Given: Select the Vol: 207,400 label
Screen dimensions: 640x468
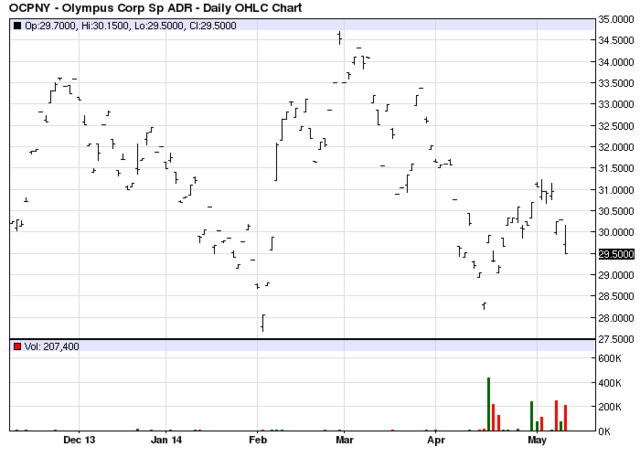Looking at the screenshot, I should pyautogui.click(x=52, y=346).
